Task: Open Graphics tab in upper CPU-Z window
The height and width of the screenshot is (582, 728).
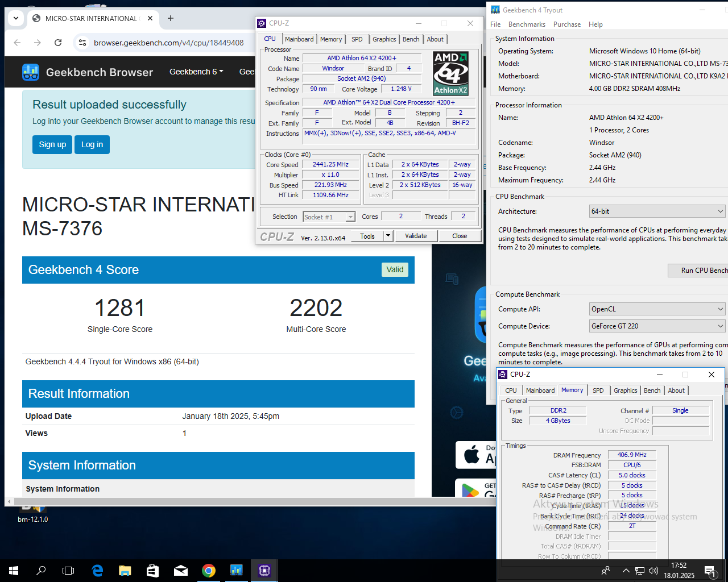Action: click(x=384, y=39)
